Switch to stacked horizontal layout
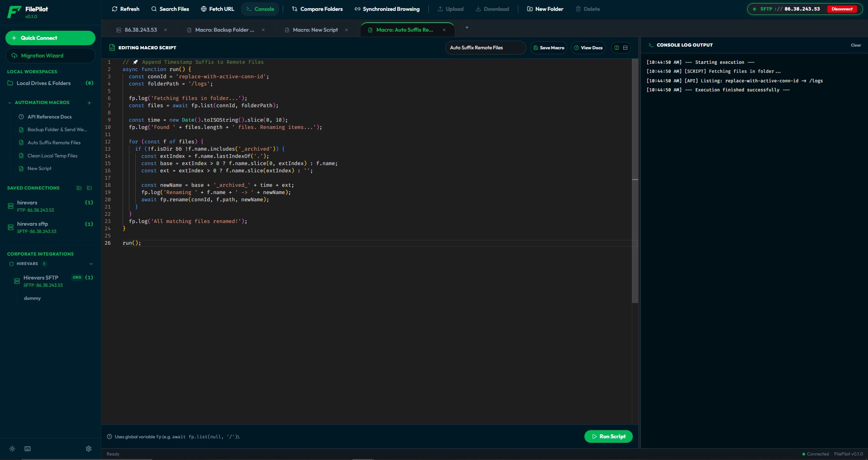Screen dimensions: 868x460 [x=625, y=47]
